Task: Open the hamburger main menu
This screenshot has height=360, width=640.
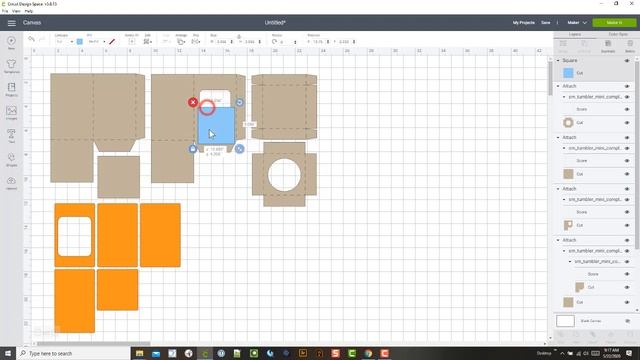Action: pos(11,23)
